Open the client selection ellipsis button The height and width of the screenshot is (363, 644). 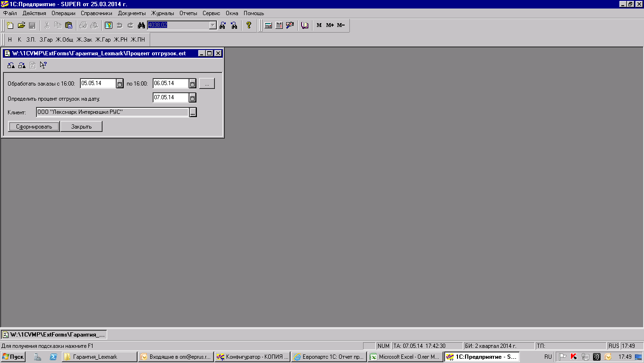[193, 112]
